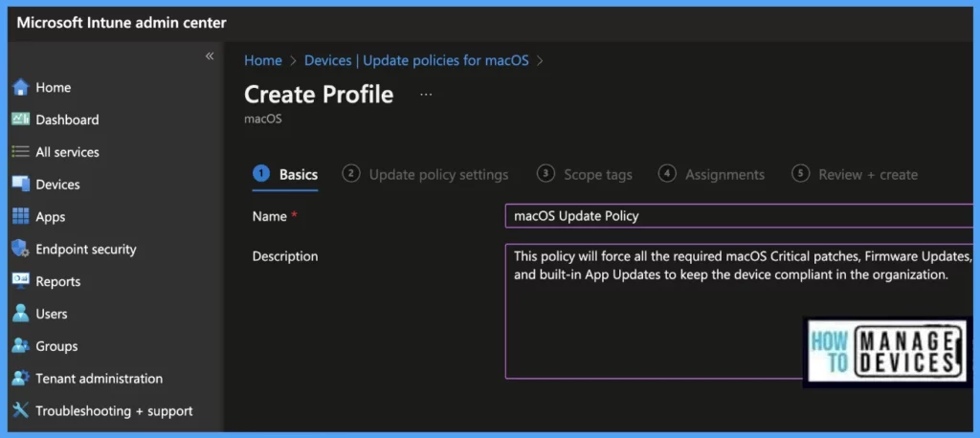Go to the Assignments step
Image resolution: width=980 pixels, height=438 pixels.
pos(711,174)
